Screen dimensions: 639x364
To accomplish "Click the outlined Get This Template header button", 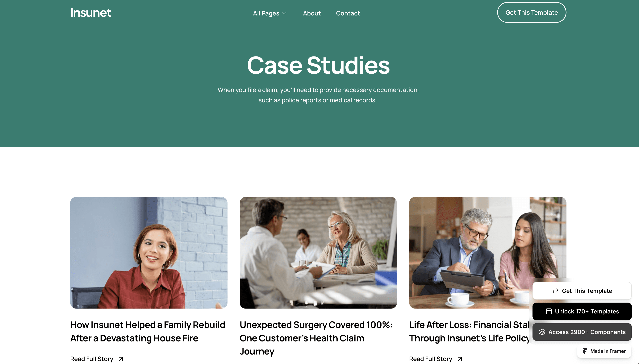I will [532, 13].
